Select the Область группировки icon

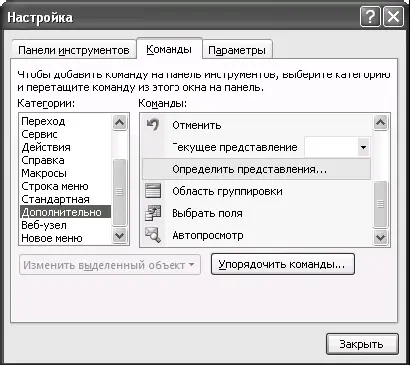pyautogui.click(x=153, y=191)
